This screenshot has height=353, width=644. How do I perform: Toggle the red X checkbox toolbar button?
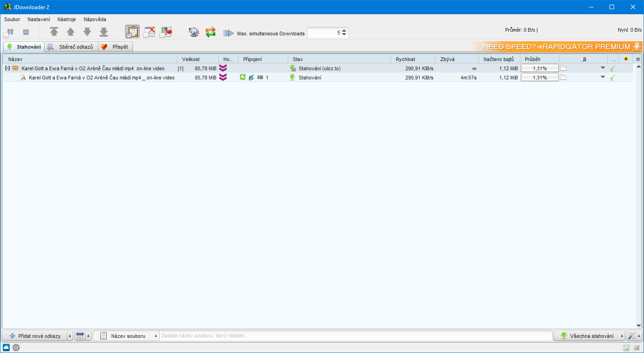tap(149, 32)
